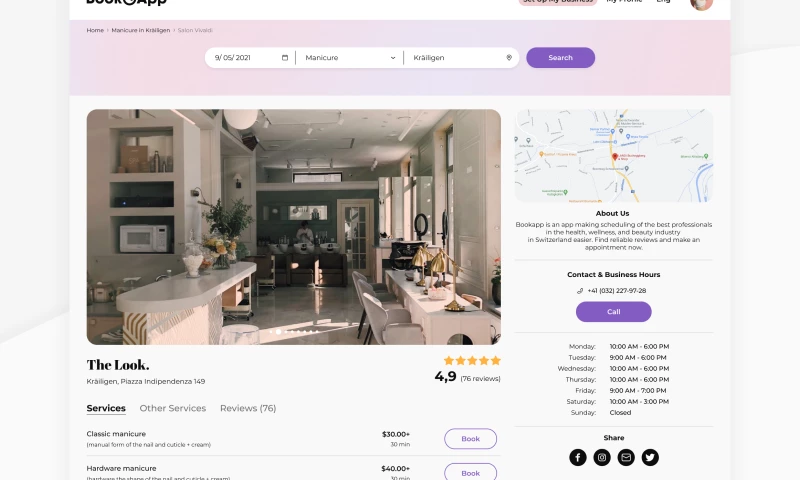Screen dimensions: 800x480
Task: Click the Friday hours 9:00 AM - 7:00 PM
Action: (638, 391)
